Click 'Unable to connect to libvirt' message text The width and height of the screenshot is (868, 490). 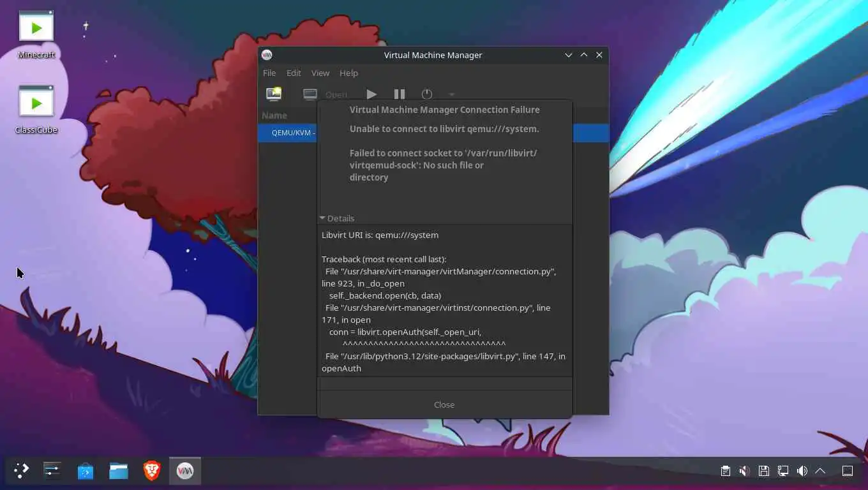coord(444,129)
